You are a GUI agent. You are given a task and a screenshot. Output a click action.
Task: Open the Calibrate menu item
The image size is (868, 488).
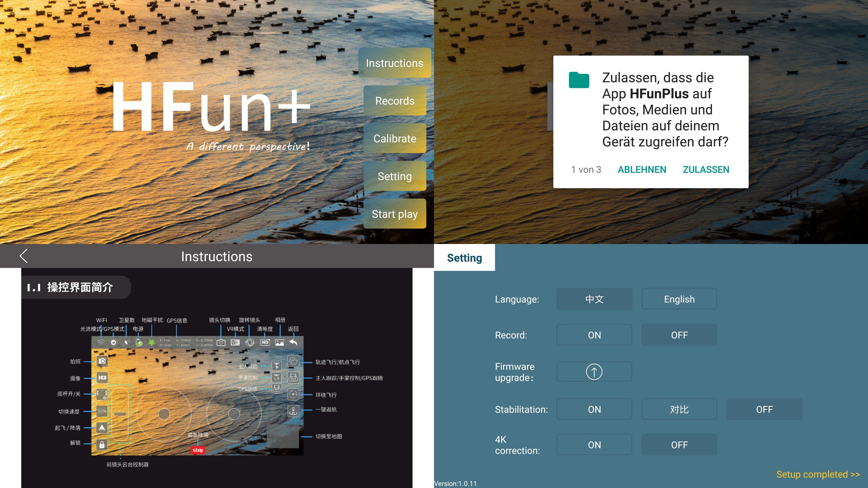(x=395, y=138)
